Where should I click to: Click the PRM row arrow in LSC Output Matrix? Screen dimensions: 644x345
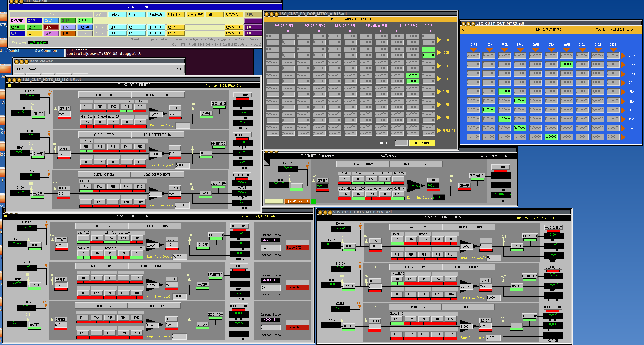coord(623,92)
